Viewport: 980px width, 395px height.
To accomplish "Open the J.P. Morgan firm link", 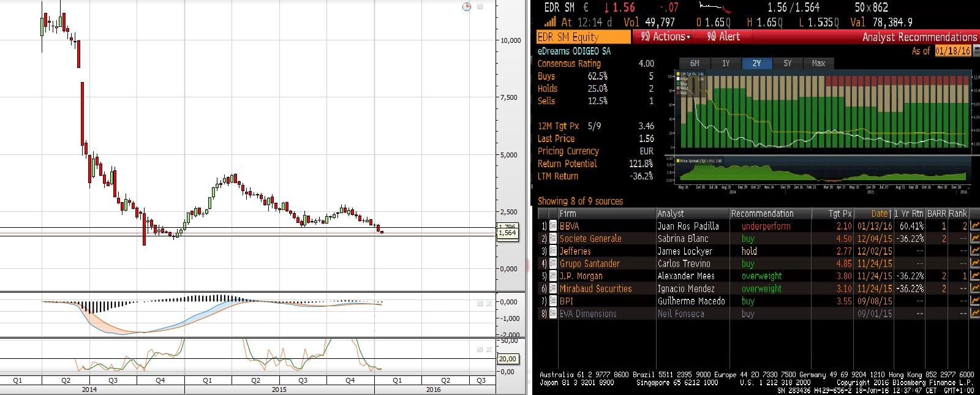I will pyautogui.click(x=581, y=276).
